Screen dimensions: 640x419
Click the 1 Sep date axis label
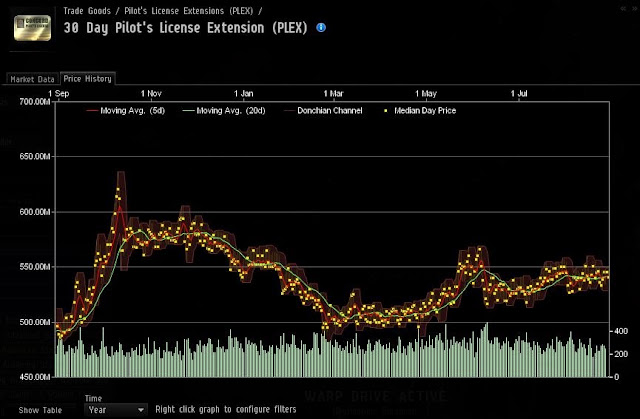click(x=59, y=93)
